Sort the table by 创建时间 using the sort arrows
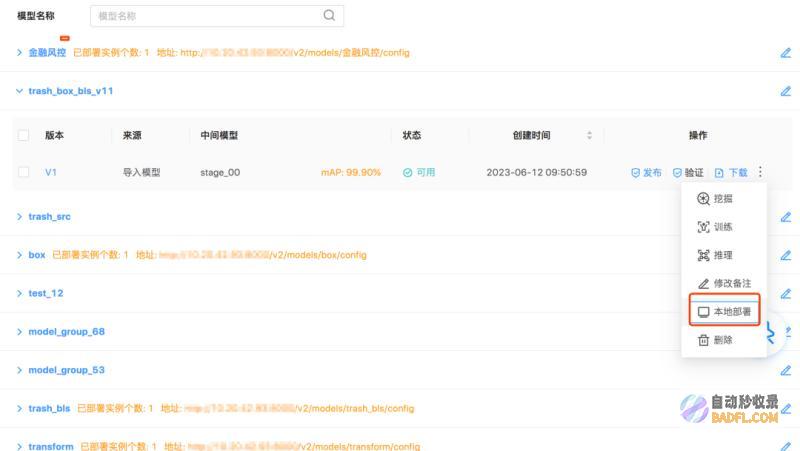 tap(589, 135)
